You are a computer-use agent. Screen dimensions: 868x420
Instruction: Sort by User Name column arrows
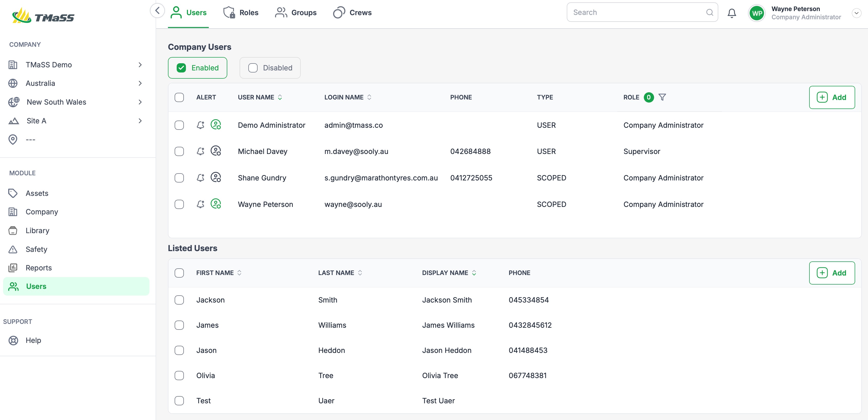(280, 97)
